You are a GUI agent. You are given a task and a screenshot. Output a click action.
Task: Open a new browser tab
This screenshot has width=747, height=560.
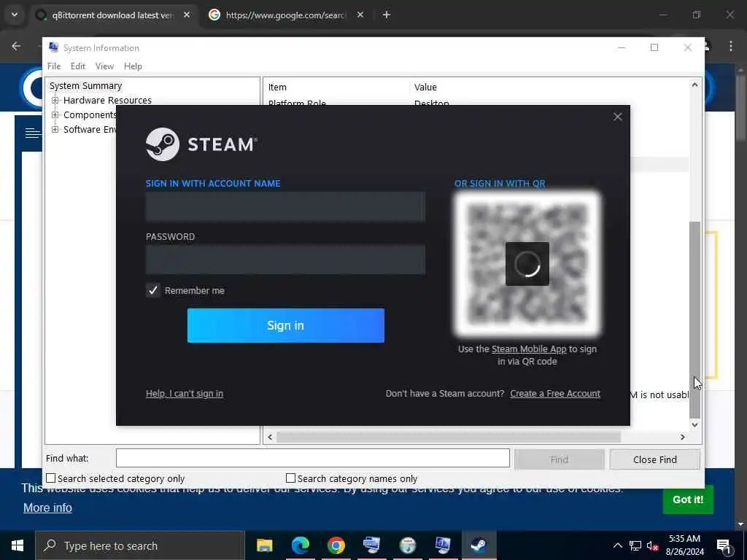387,15
